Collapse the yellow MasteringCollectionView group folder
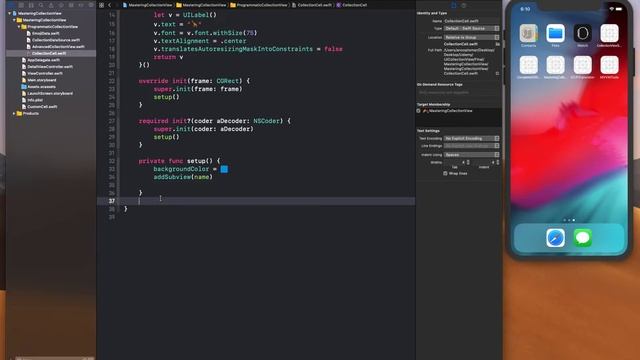Viewport: 640px width, 360px height. [14, 20]
